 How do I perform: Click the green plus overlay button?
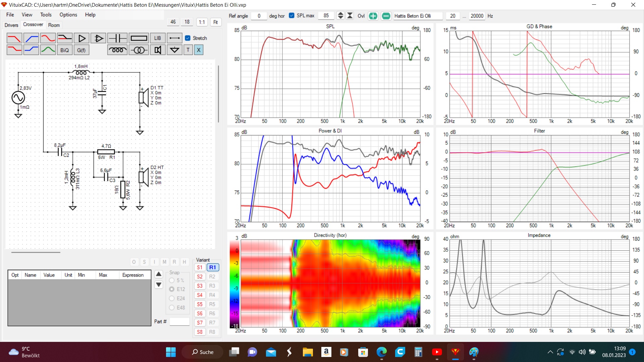pos(373,16)
